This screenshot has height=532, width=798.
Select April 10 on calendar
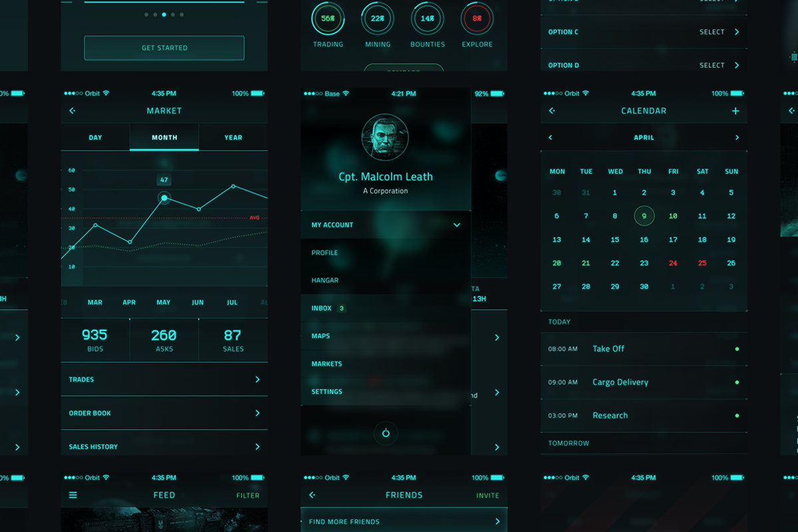tap(673, 216)
